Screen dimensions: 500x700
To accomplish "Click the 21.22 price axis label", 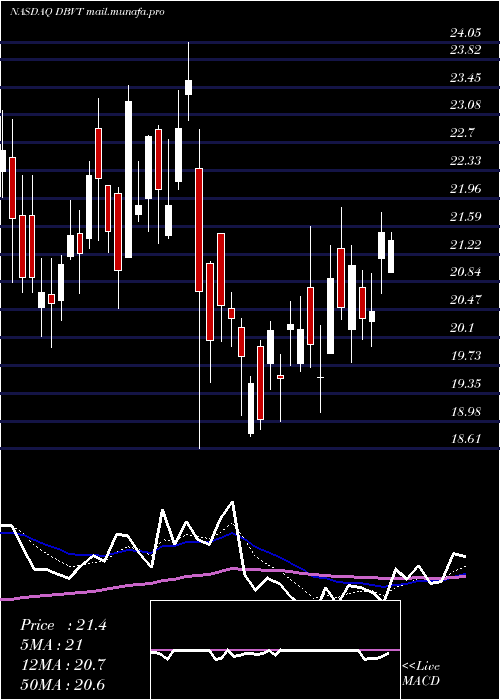I will coord(465,245).
